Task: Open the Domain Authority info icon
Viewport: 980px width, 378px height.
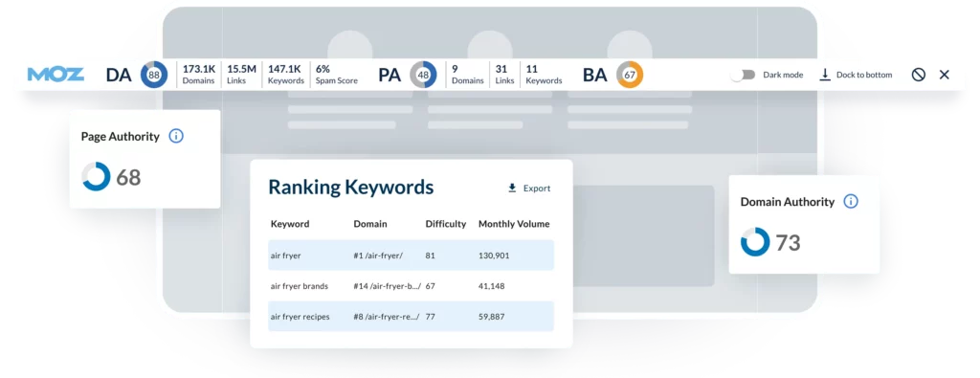Action: [x=851, y=202]
